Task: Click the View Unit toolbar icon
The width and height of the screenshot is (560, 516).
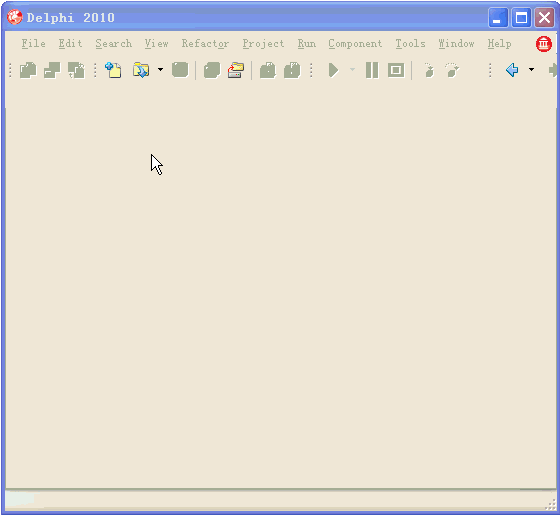Action: [28, 70]
